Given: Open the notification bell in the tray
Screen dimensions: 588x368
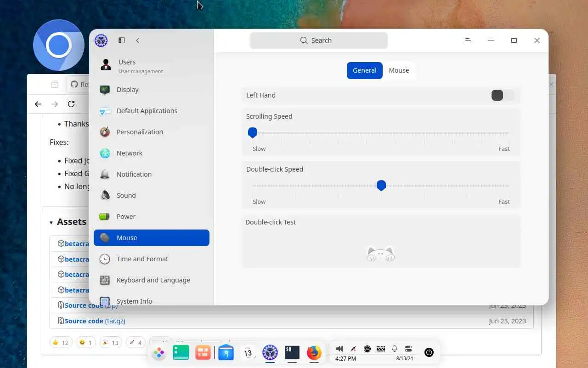Looking at the screenshot, I should [395, 349].
